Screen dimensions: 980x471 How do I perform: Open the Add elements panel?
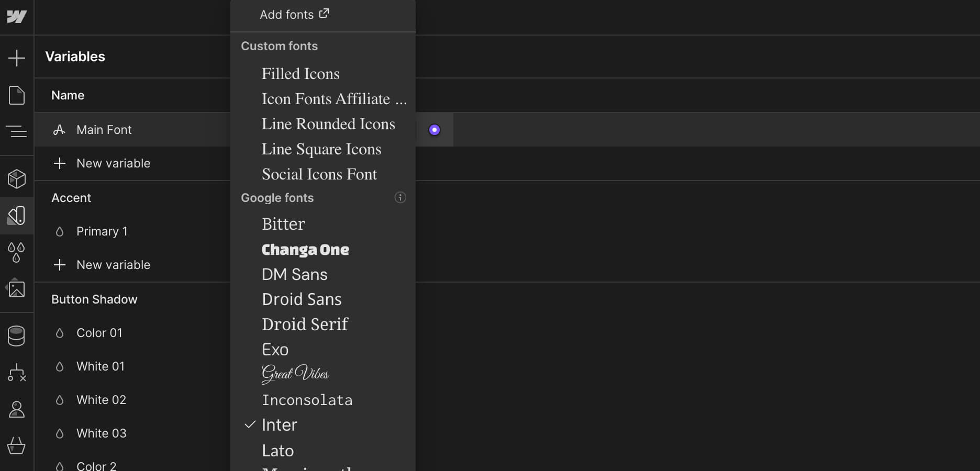[x=17, y=58]
